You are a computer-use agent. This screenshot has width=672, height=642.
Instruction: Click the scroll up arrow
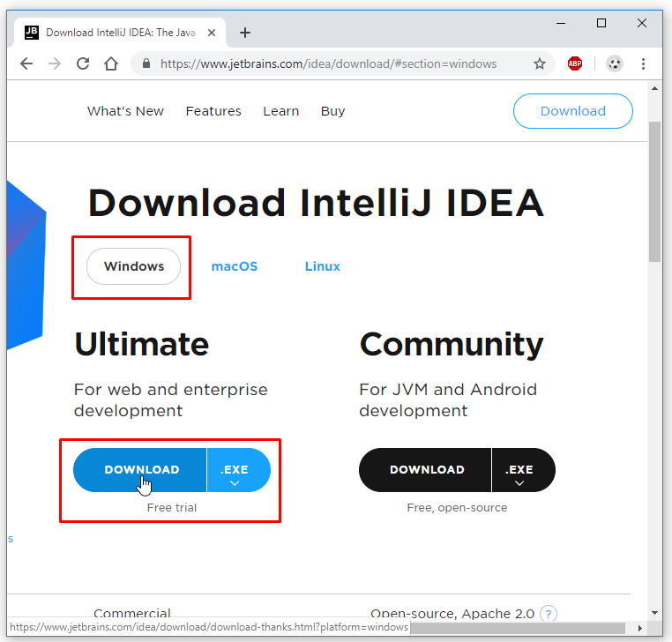pos(654,88)
